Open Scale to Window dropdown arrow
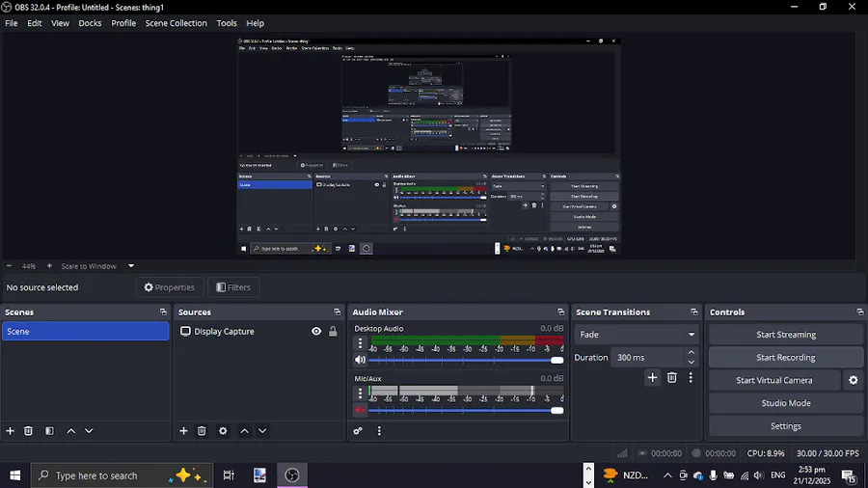This screenshot has height=488, width=868. (131, 266)
